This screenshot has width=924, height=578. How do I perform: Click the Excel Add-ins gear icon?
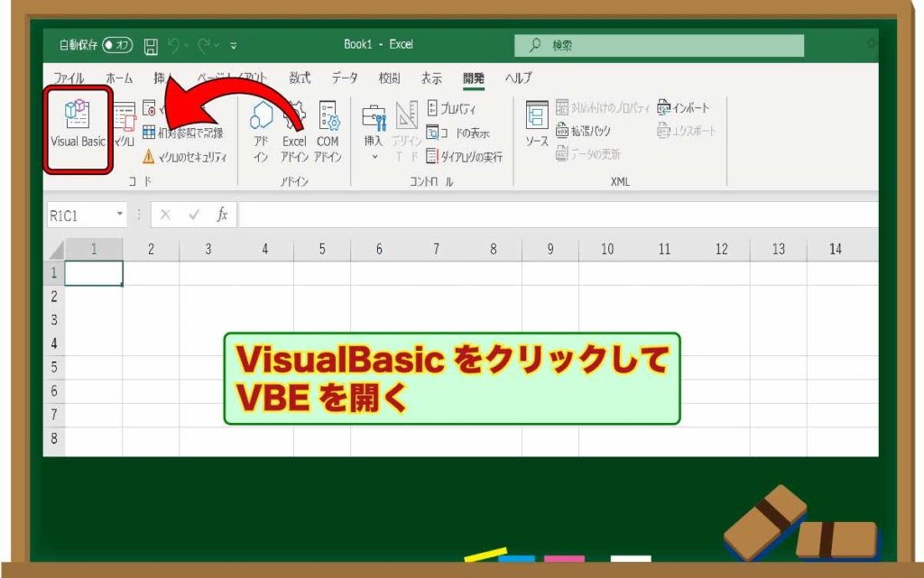pyautogui.click(x=294, y=117)
